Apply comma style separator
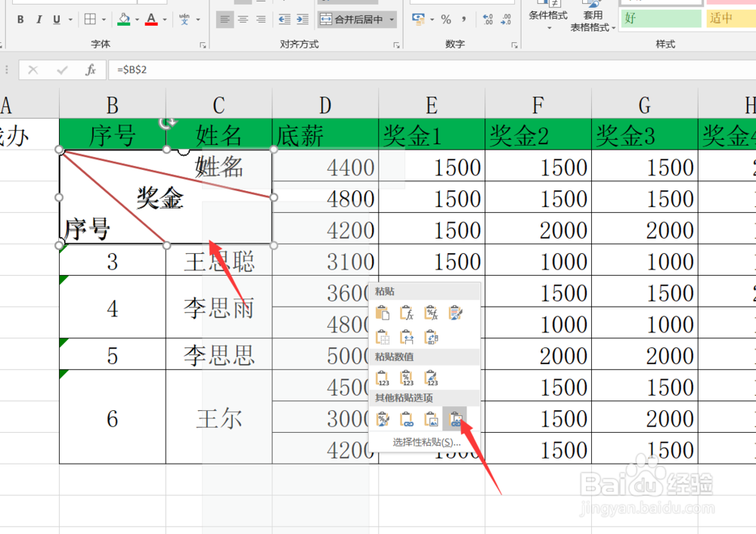Image resolution: width=756 pixels, height=534 pixels. (x=464, y=20)
